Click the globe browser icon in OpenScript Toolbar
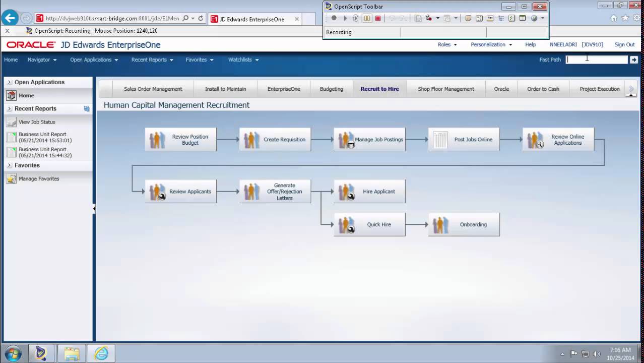The image size is (644, 363). pyautogui.click(x=535, y=18)
